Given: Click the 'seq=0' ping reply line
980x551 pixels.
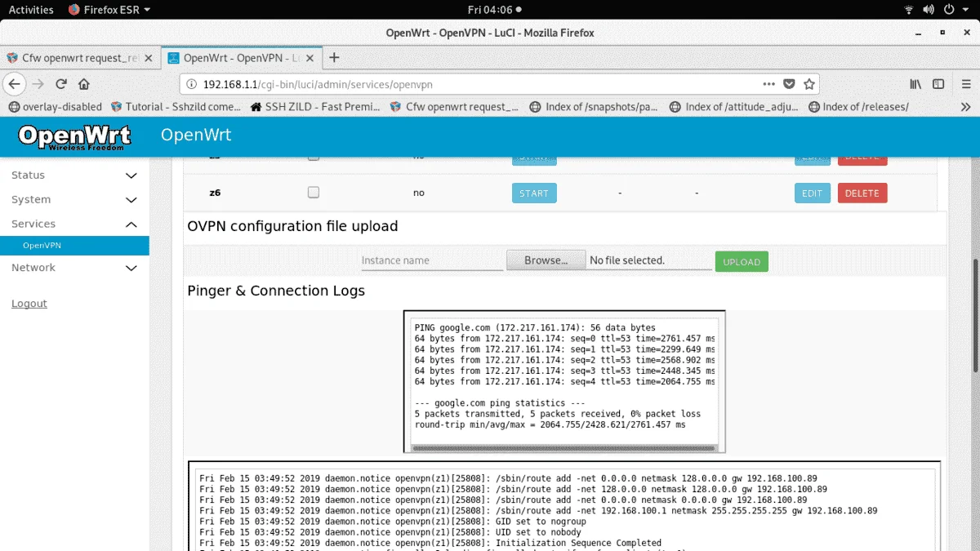Looking at the screenshot, I should 564,338.
